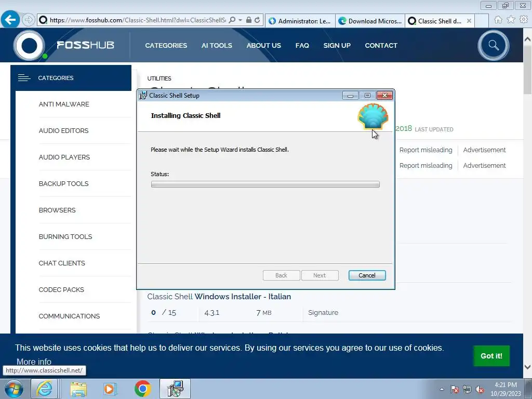Close the Classic Shell browser tab
The width and height of the screenshot is (532, 399).
(469, 21)
